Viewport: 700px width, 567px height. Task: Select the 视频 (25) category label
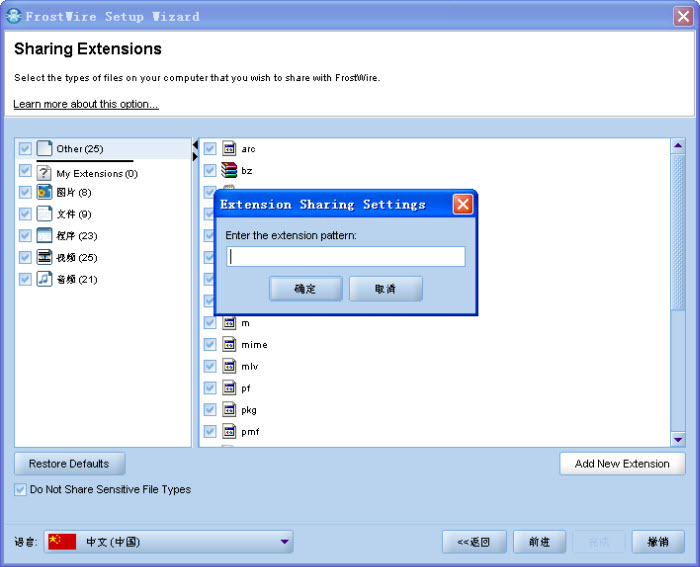coord(77,258)
